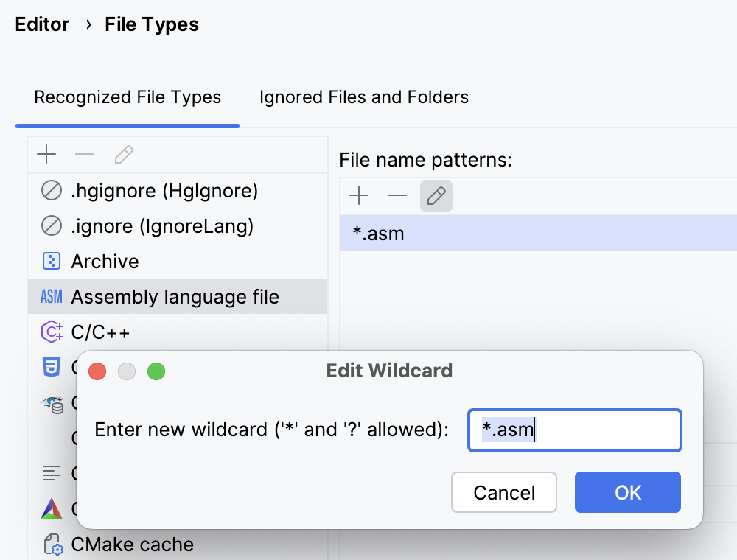The height and width of the screenshot is (560, 737).
Task: Click inside the wildcard text input field
Action: pos(574,430)
